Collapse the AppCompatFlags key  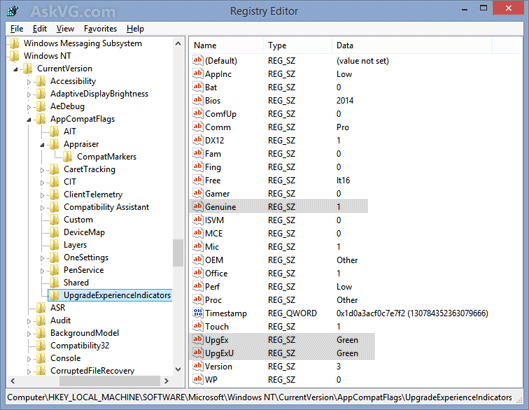[x=29, y=120]
